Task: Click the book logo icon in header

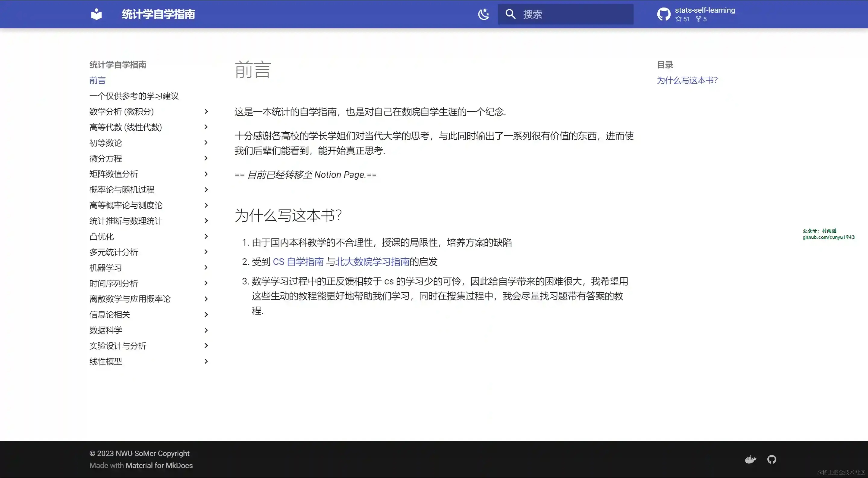Action: coord(96,14)
